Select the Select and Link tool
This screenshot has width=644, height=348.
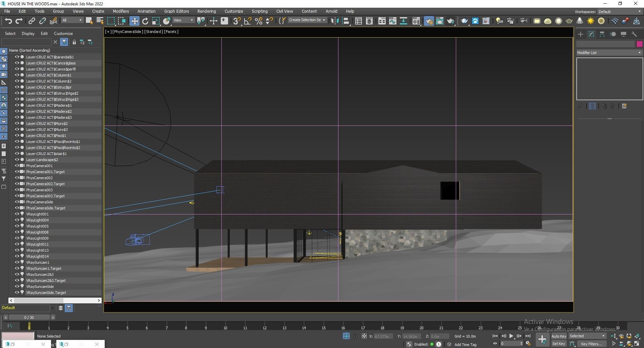pyautogui.click(x=32, y=21)
